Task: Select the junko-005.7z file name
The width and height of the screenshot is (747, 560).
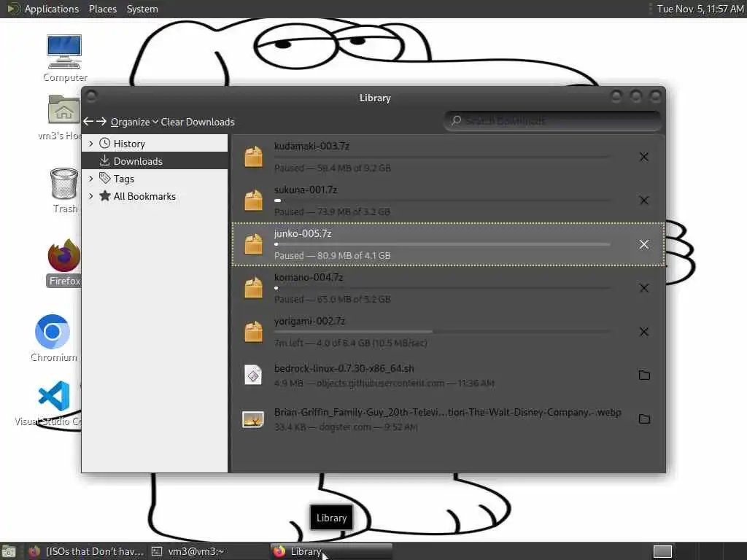Action: pos(303,234)
